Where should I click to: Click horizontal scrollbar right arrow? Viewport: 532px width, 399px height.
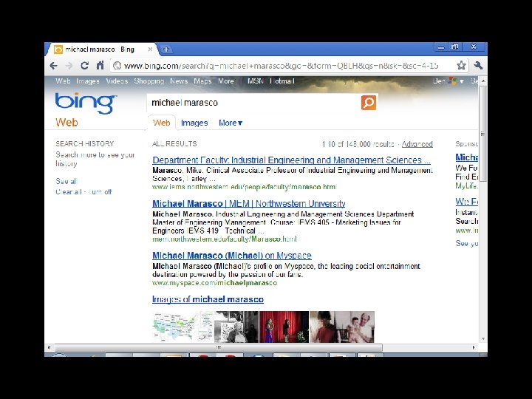[474, 347]
